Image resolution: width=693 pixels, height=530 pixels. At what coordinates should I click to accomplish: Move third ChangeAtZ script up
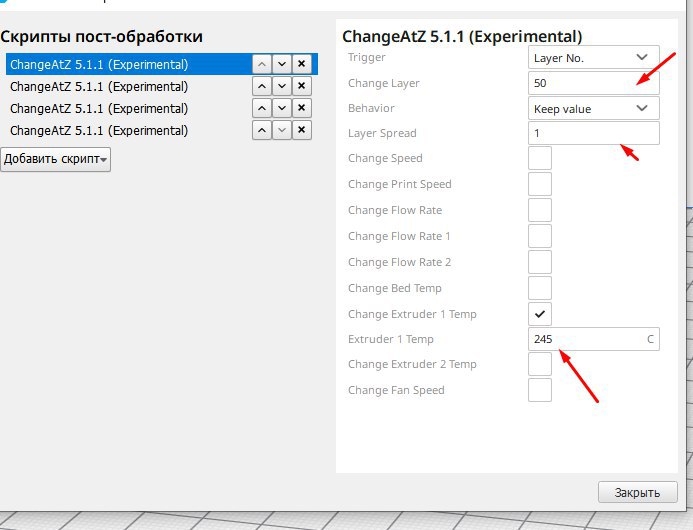click(x=262, y=108)
